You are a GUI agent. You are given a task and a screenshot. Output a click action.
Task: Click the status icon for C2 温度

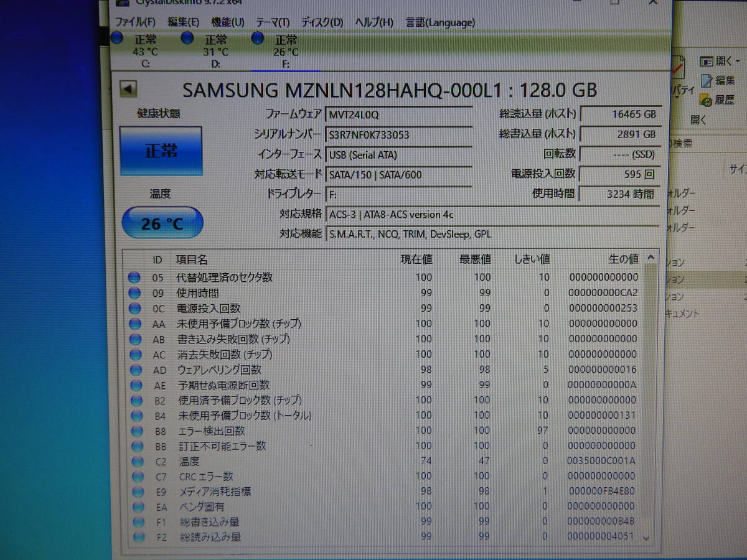pos(136,461)
